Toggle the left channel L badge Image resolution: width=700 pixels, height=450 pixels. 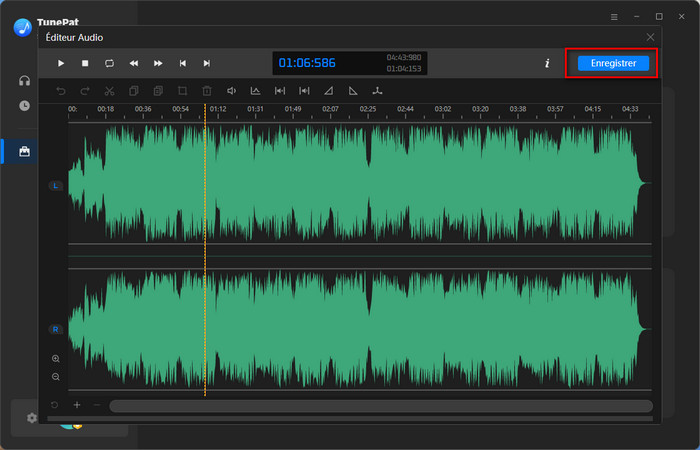click(x=55, y=186)
